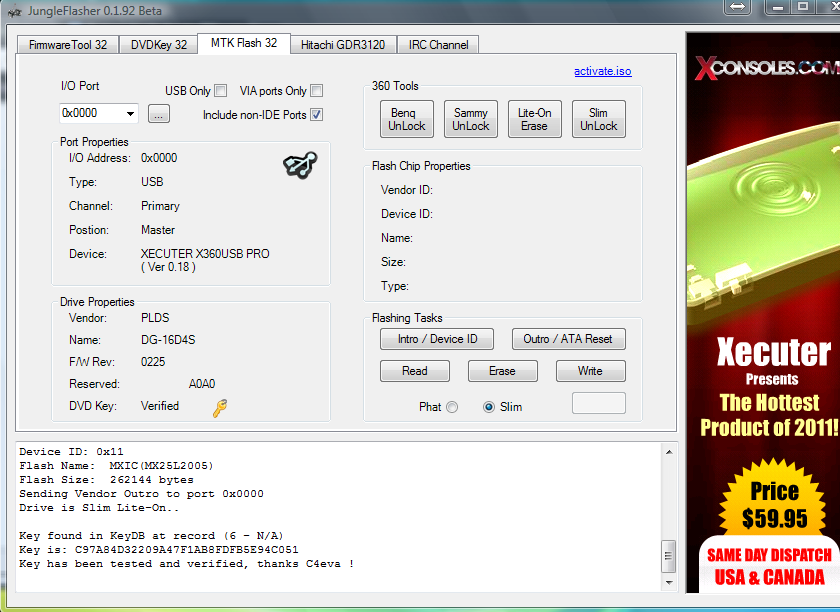840x612 pixels.
Task: Click the 'Flash Name: MXIC(MX25L2005)' log line
Action: [x=116, y=466]
